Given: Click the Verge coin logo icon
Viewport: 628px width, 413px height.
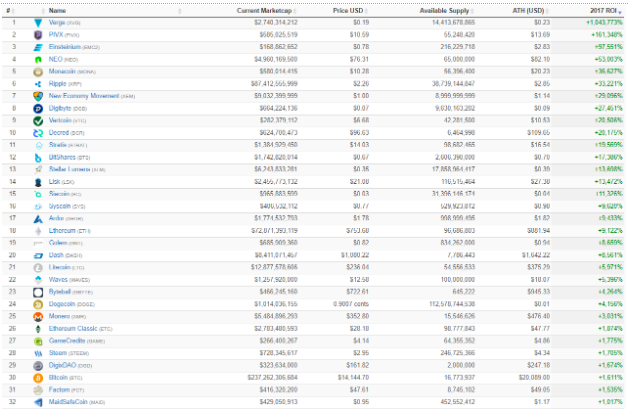Looking at the screenshot, I should click(x=38, y=23).
